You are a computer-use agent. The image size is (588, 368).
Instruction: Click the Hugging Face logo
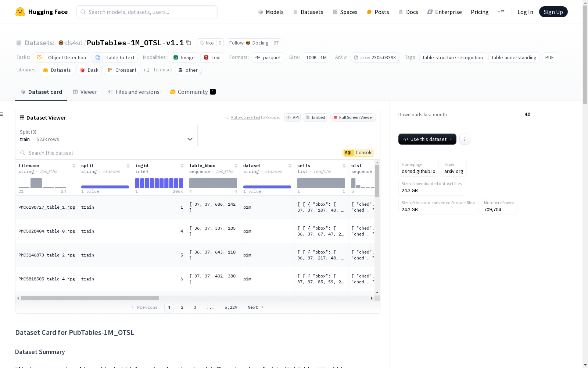pyautogui.click(x=42, y=12)
